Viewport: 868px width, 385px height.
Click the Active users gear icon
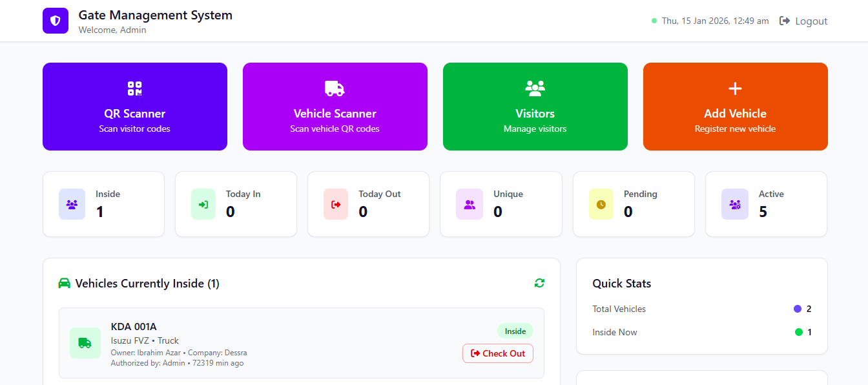(x=734, y=204)
